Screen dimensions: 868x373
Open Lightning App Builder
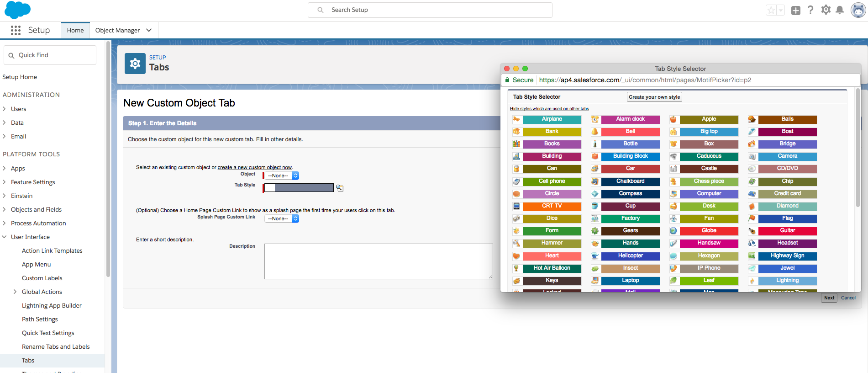click(52, 305)
